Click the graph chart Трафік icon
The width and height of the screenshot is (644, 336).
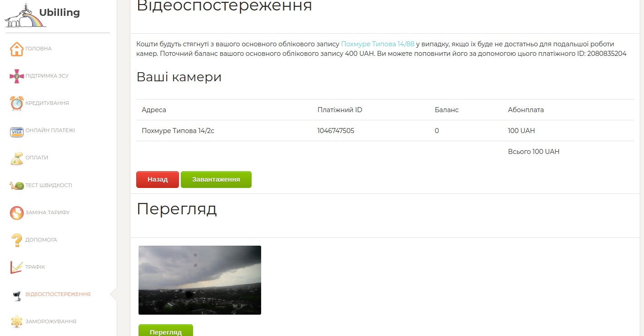tap(16, 267)
